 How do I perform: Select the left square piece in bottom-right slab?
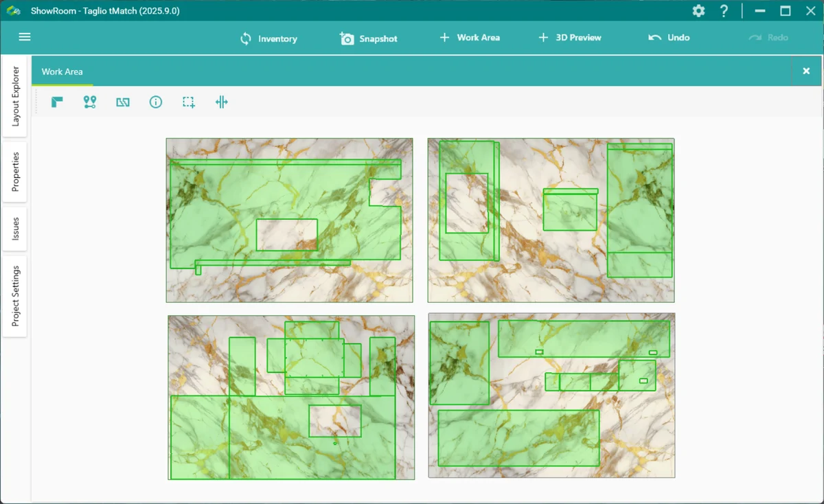click(459, 363)
